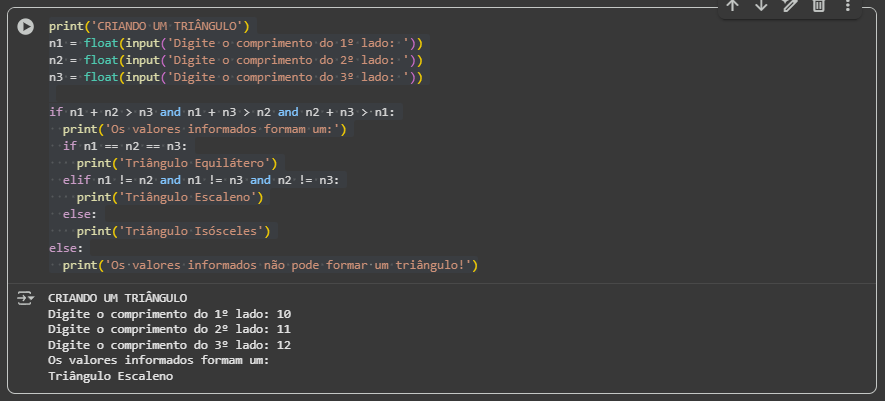Move the cell up

[x=732, y=6]
